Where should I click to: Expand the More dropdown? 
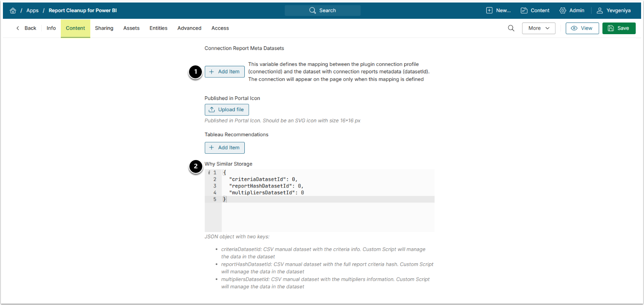tap(539, 28)
